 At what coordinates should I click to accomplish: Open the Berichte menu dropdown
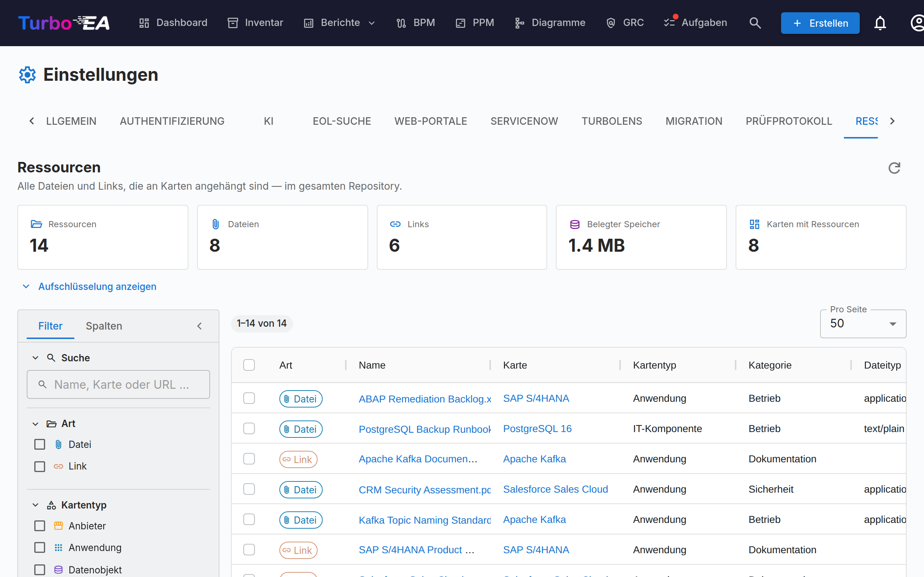click(x=339, y=23)
